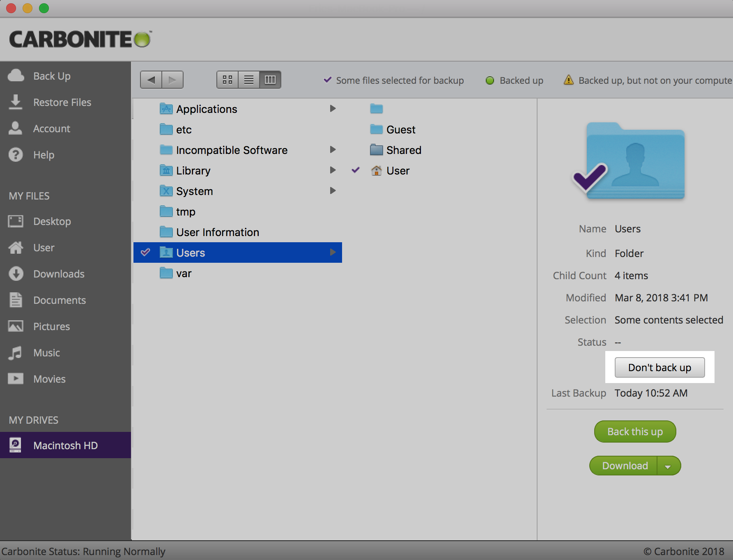Open Documents under My Files

(60, 300)
